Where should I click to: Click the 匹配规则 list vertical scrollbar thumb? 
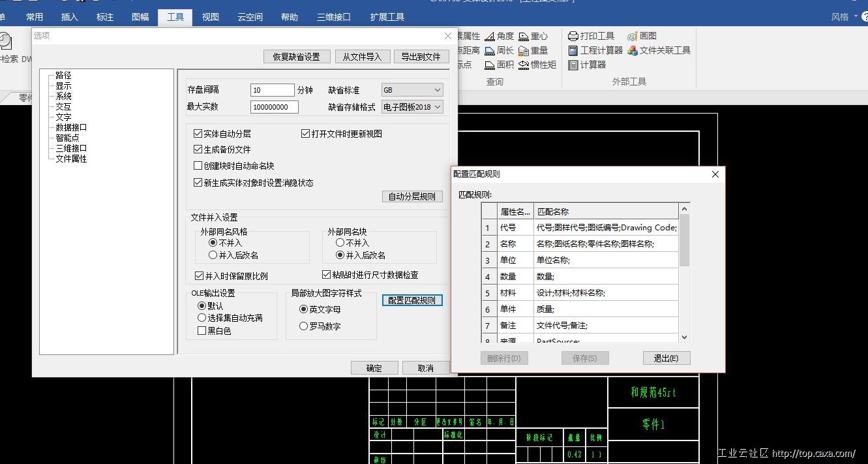[x=684, y=240]
